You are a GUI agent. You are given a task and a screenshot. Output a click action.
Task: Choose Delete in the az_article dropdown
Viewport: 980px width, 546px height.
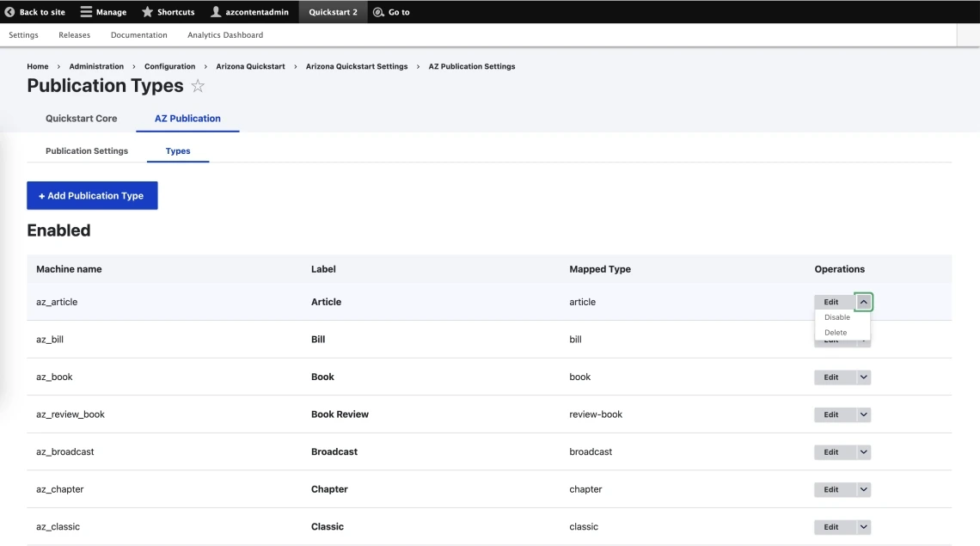835,333
